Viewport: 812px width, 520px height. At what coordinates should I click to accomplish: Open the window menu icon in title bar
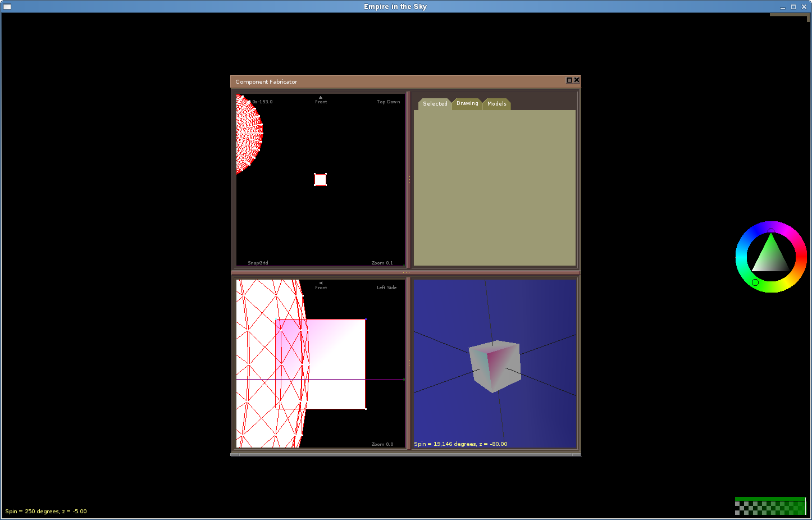tap(7, 7)
